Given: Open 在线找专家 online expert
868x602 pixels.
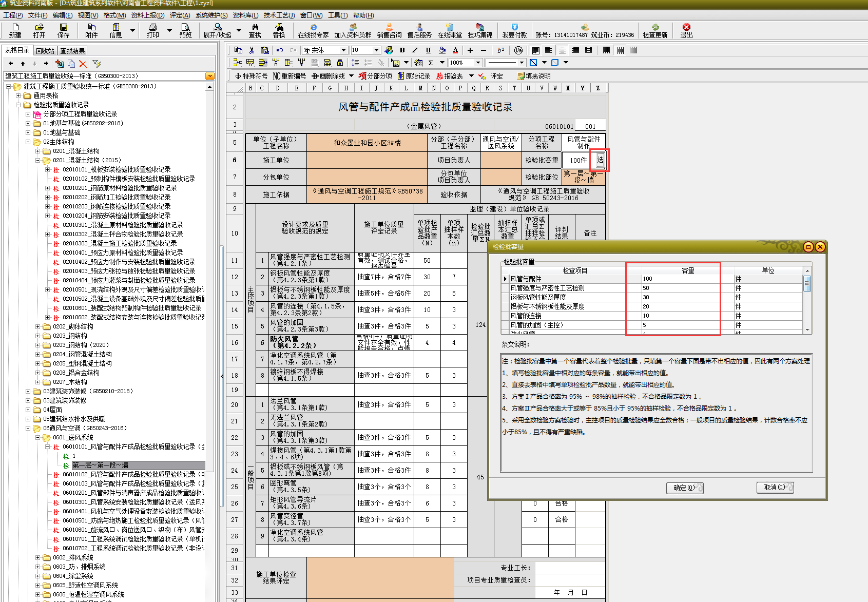Looking at the screenshot, I should (x=313, y=30).
